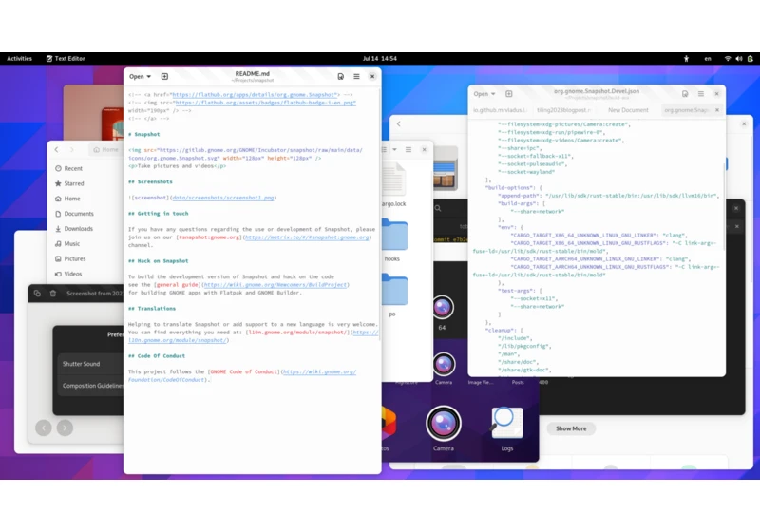Go to the previous image with the left arrow
Image resolution: width=760 pixels, height=532 pixels.
click(x=44, y=427)
